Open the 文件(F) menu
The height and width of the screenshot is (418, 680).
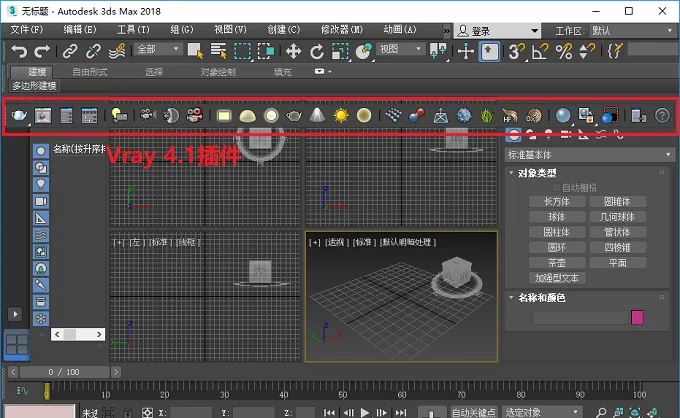[26, 29]
